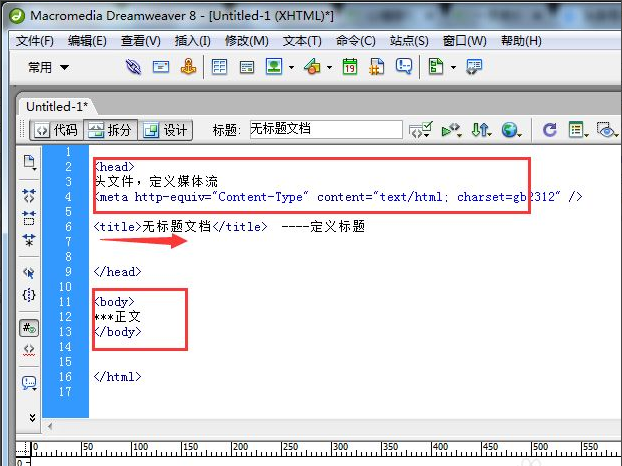Screen dimensions: 622x466
Task: Expand more coding toolbar buttons chevron
Action: tap(29, 417)
